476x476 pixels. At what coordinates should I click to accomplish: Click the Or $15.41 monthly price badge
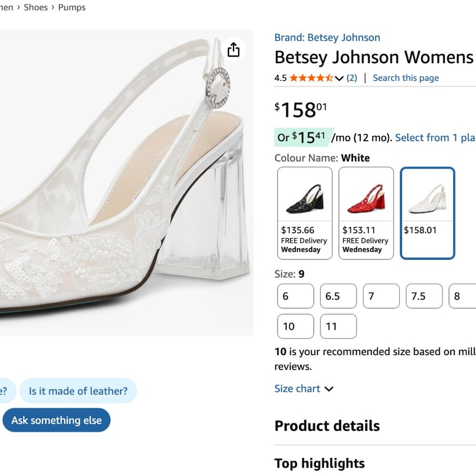pyautogui.click(x=304, y=138)
